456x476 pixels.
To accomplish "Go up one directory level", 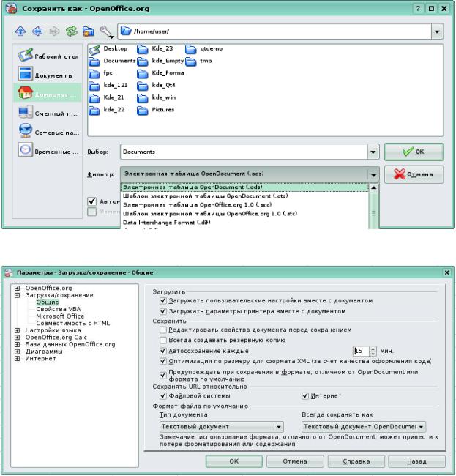I will (x=20, y=31).
